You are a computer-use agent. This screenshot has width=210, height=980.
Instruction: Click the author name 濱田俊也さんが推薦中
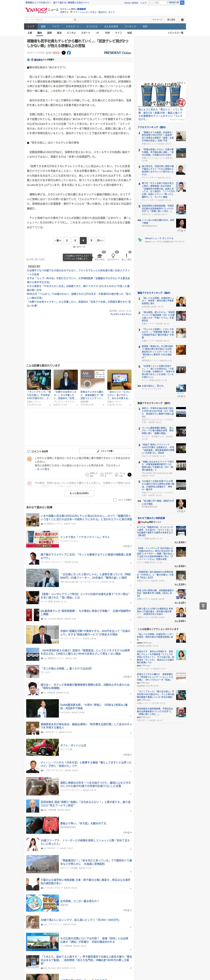pyautogui.click(x=44, y=60)
